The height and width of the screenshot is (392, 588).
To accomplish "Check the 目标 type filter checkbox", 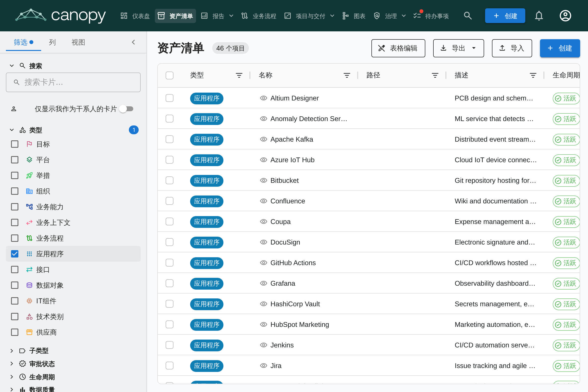I will [x=15, y=144].
